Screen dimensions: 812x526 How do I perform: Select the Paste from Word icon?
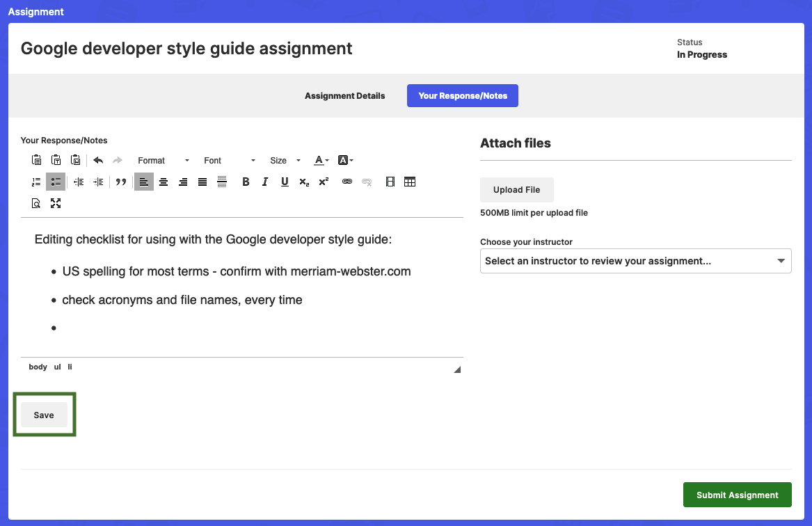tap(75, 160)
